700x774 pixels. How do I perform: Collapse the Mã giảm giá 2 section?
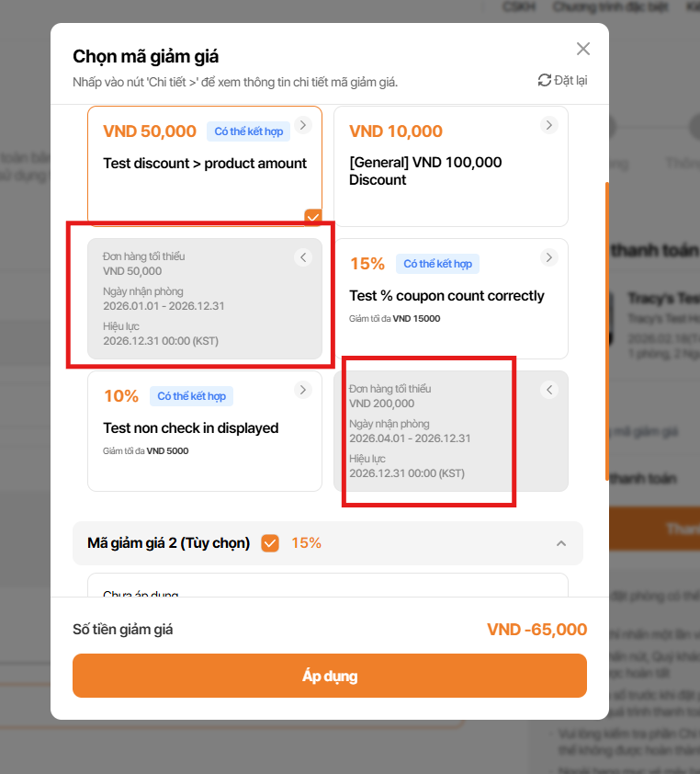coord(561,543)
